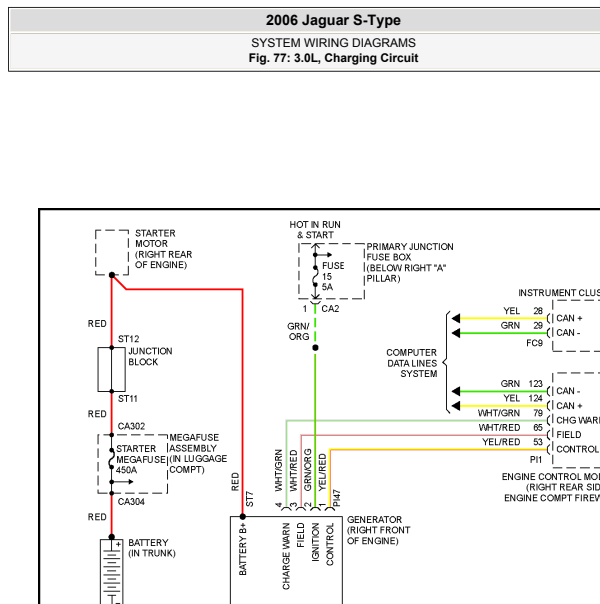Click the "CA2" connector label
This screenshot has height=604, width=600.
(330, 309)
